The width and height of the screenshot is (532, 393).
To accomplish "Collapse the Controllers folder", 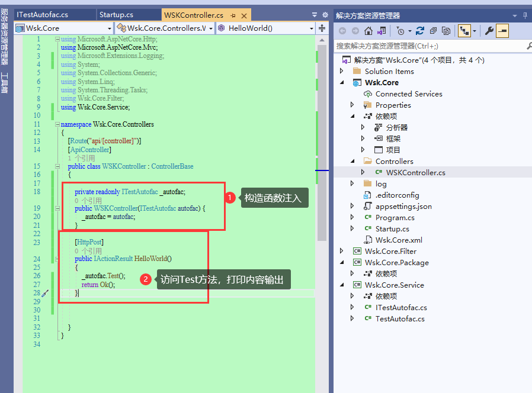I will tap(352, 161).
